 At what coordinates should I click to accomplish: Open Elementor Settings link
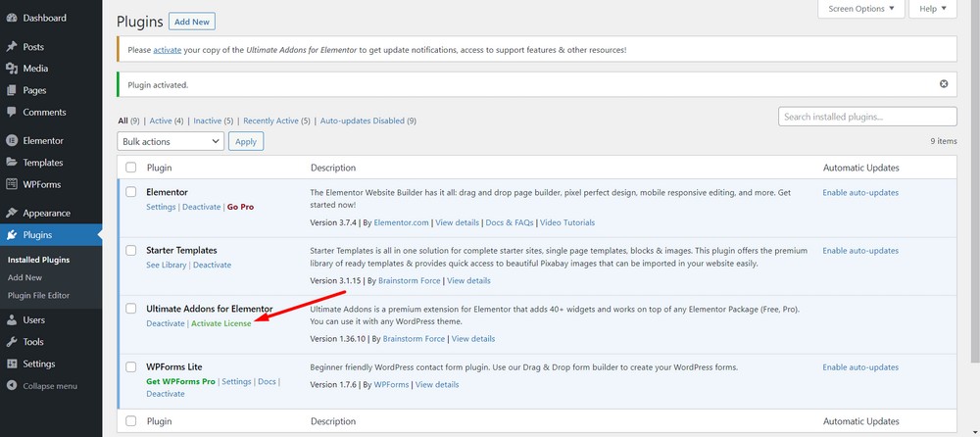161,207
